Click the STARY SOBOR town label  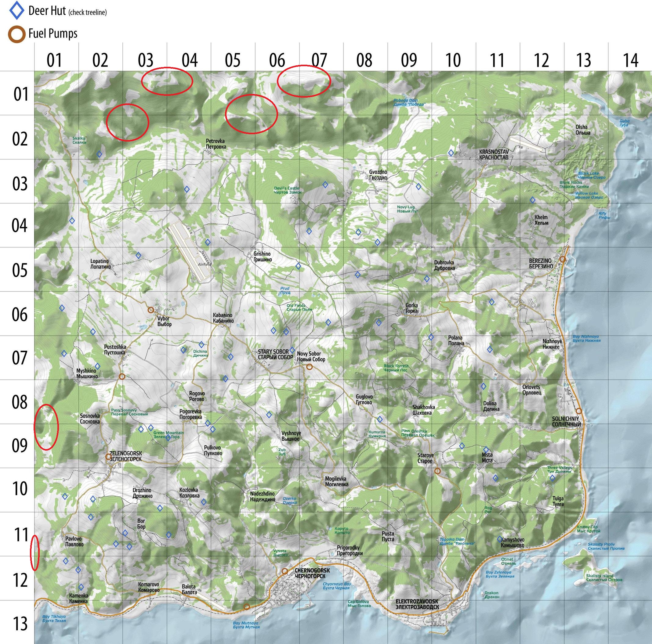point(275,354)
